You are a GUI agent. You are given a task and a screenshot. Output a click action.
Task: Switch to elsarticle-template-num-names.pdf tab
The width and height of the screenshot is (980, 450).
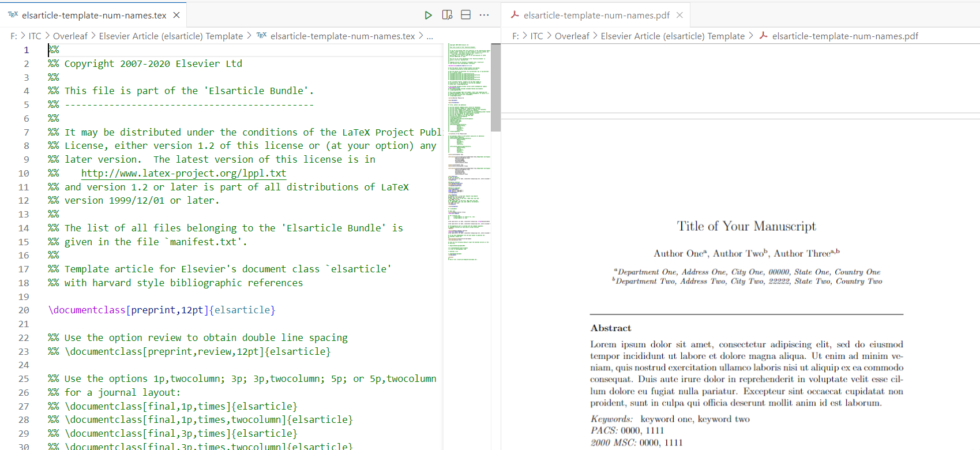tap(596, 15)
